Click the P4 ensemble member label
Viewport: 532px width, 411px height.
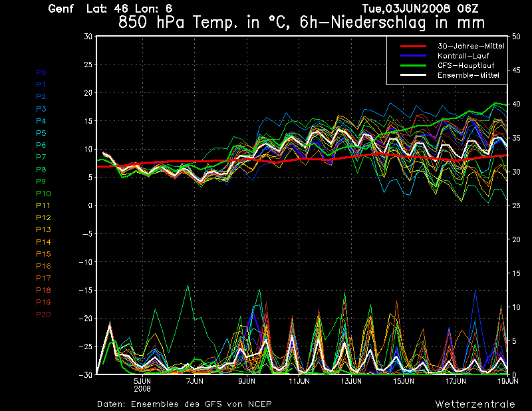click(x=41, y=121)
